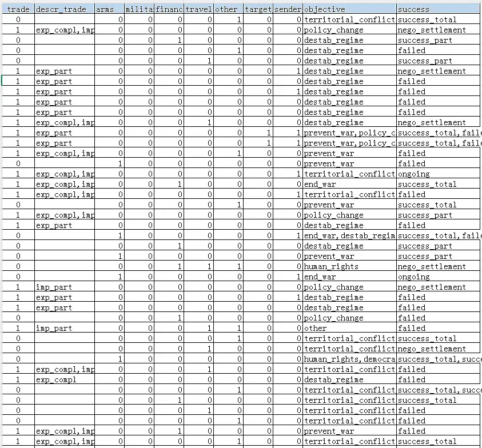Select the 'target' column header

click(x=258, y=9)
